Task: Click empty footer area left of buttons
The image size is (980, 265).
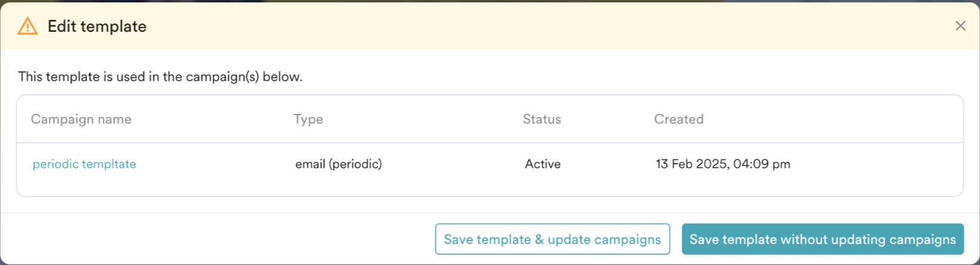Action: point(216,239)
